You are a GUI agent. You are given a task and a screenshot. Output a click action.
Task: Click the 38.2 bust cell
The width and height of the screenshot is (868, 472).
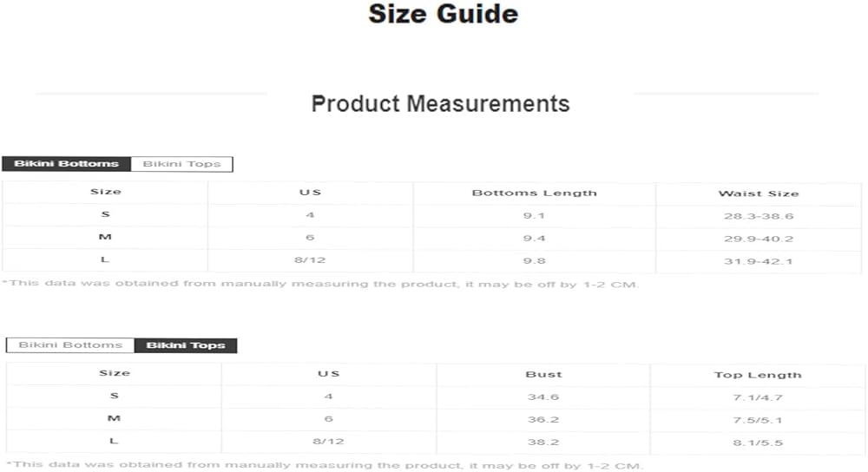pos(543,442)
